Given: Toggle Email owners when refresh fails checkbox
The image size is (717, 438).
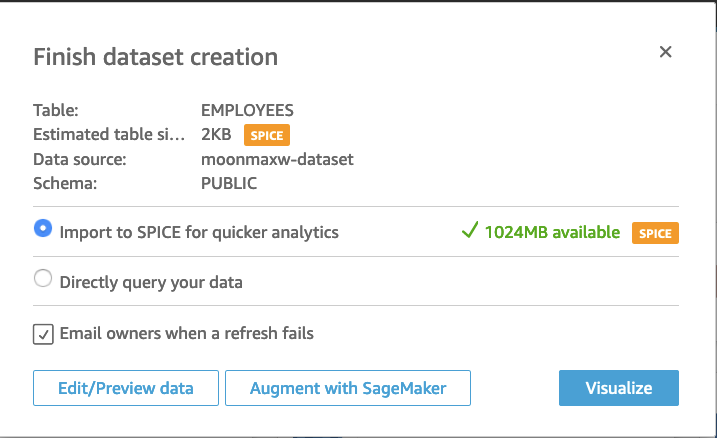Looking at the screenshot, I should coord(43,334).
